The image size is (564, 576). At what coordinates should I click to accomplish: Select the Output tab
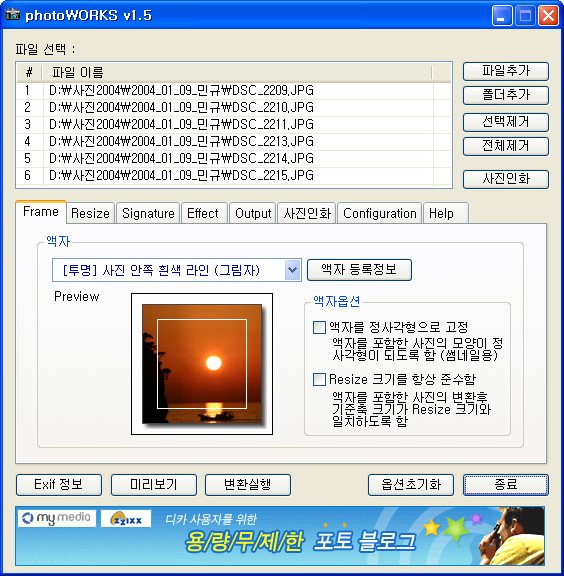[253, 213]
